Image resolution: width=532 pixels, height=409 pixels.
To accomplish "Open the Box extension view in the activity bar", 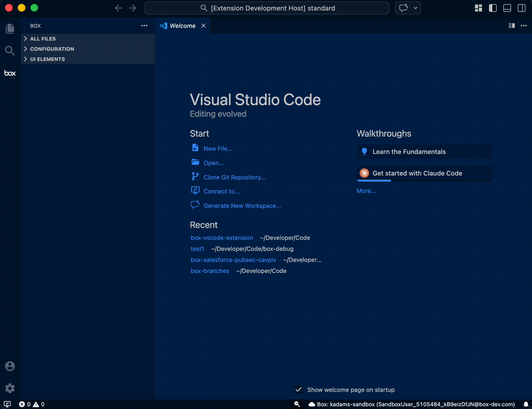I will pyautogui.click(x=10, y=73).
